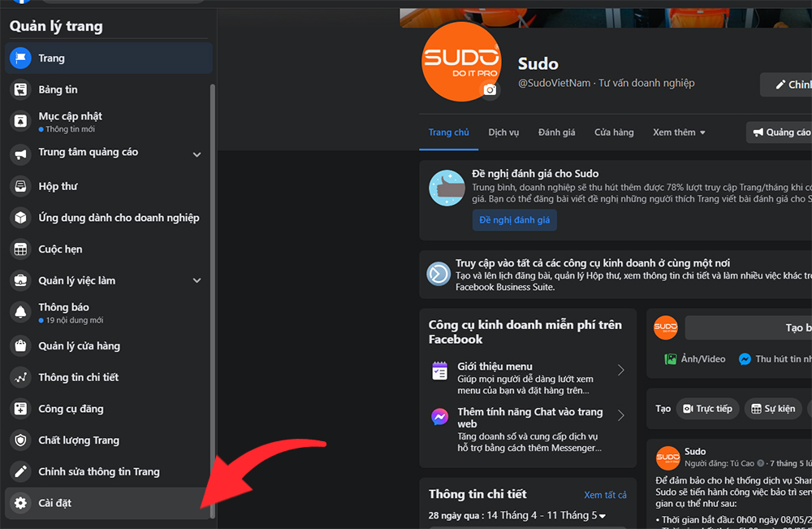Open Thông báo bell icon
Image resolution: width=812 pixels, height=529 pixels.
[20, 312]
